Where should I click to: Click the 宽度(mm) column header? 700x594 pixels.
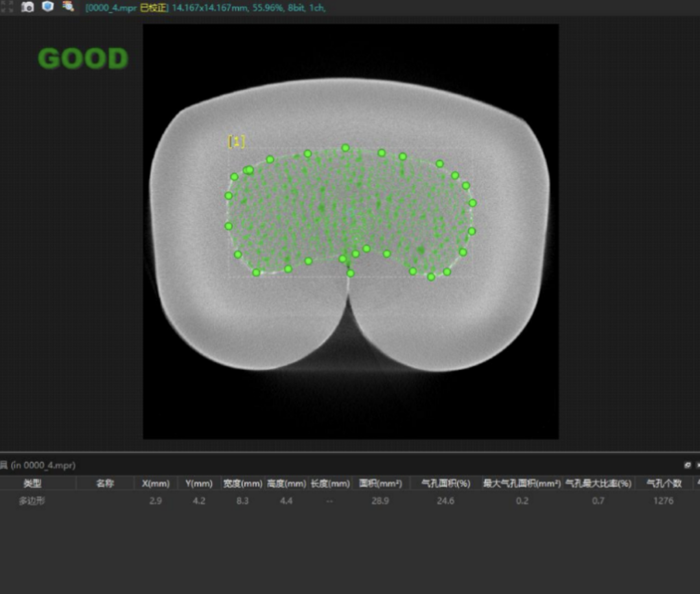point(242,483)
